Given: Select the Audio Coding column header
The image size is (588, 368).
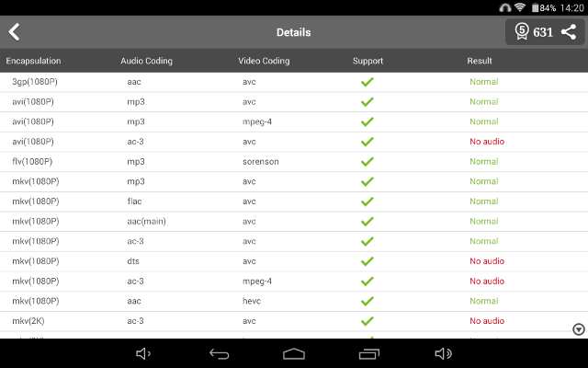Looking at the screenshot, I should coord(147,61).
